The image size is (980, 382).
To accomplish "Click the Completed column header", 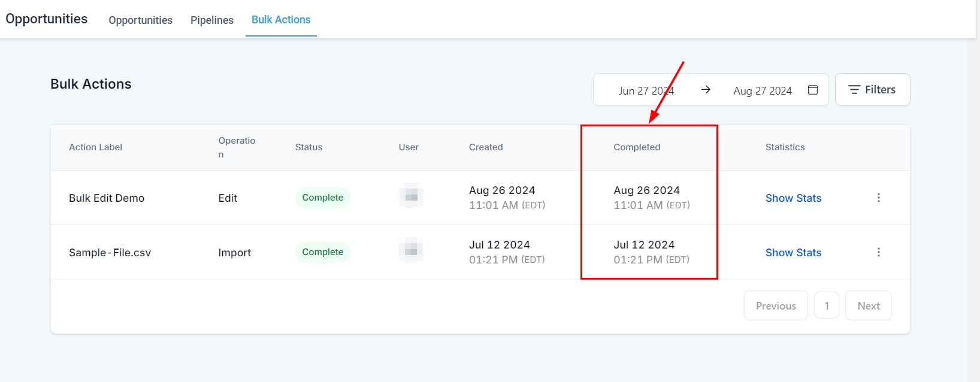I will point(637,147).
